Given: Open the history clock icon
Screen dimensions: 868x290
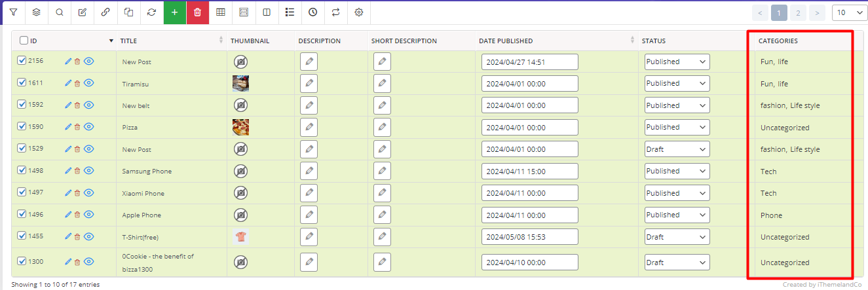Looking at the screenshot, I should (312, 12).
